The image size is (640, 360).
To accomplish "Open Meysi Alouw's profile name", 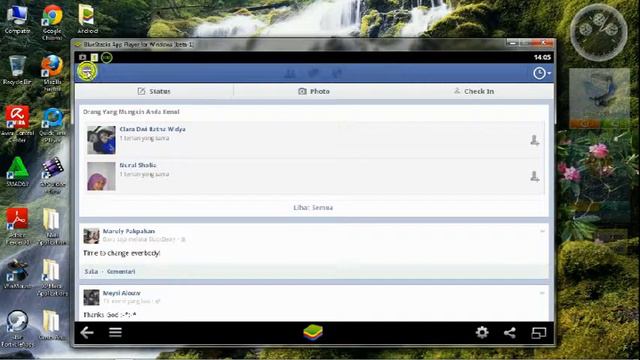I will coord(121,293).
